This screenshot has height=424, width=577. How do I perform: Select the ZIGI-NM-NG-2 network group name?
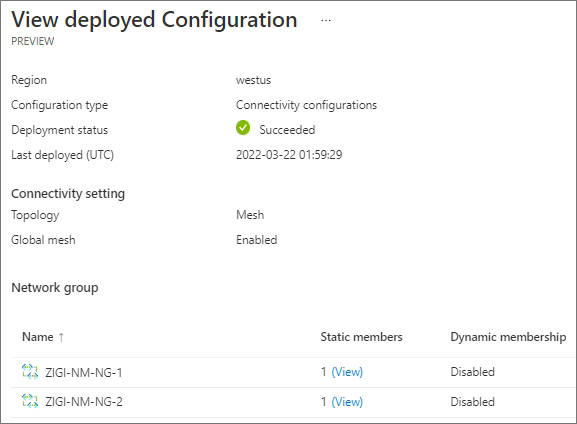[84, 402]
